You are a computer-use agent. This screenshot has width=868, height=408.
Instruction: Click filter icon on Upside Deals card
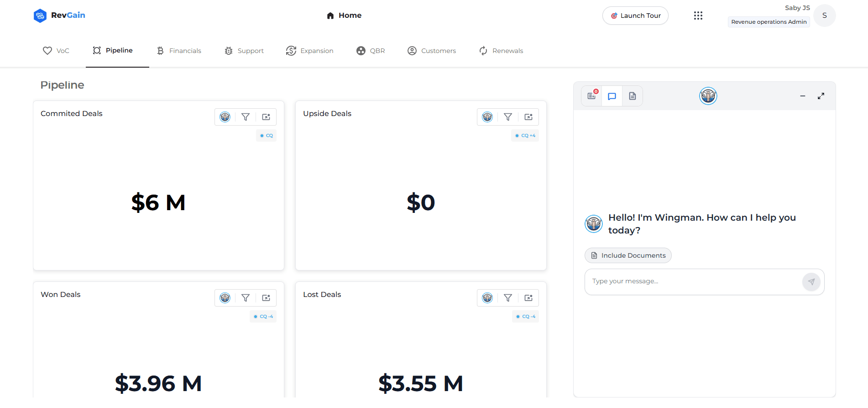[x=508, y=117]
